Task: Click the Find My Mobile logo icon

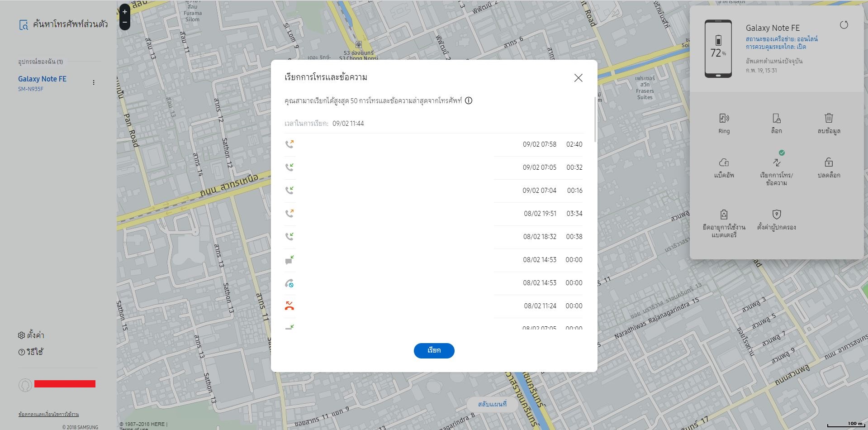Action: coord(24,25)
